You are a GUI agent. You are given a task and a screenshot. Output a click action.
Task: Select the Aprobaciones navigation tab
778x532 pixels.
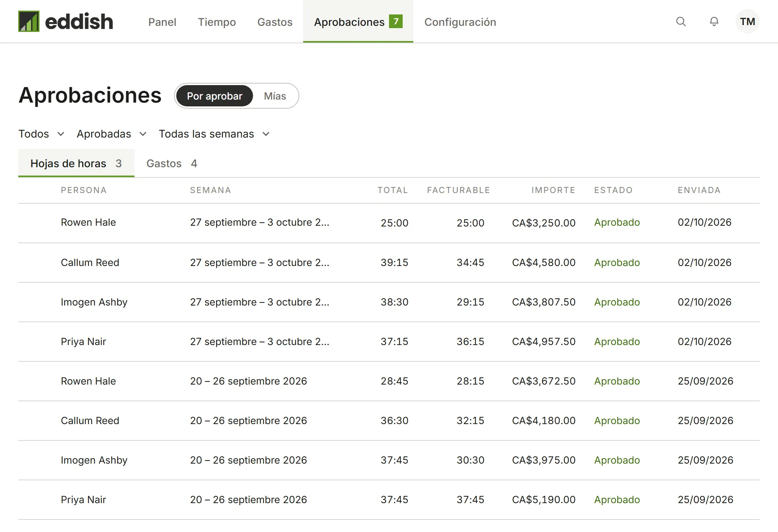(358, 22)
